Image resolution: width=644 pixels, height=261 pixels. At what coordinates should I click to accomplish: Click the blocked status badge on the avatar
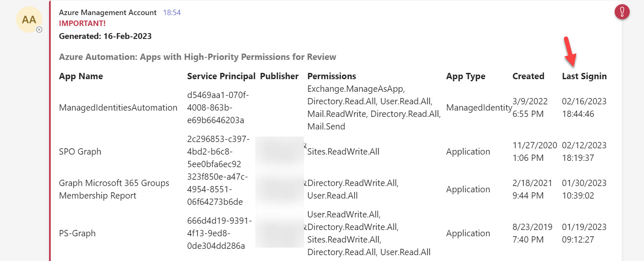(x=39, y=29)
